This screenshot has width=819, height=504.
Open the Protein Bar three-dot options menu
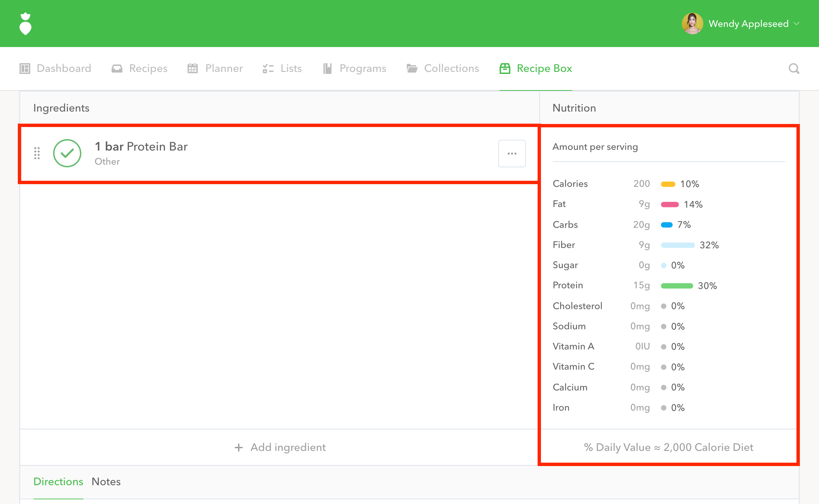tap(512, 154)
